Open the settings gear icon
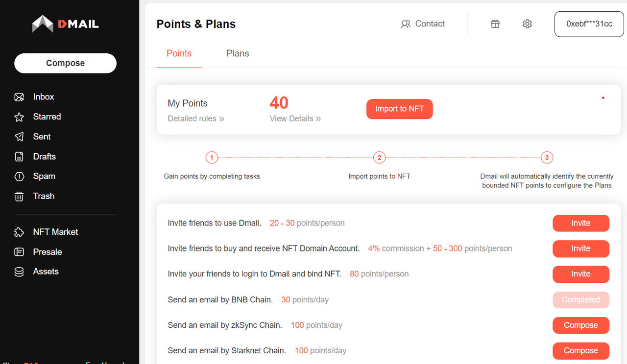This screenshot has width=627, height=364. click(527, 24)
